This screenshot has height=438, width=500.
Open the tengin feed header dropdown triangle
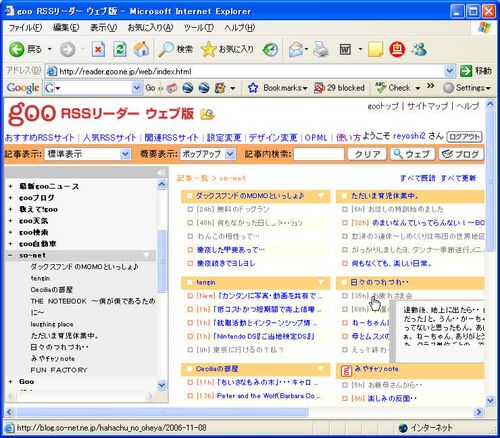click(x=321, y=283)
